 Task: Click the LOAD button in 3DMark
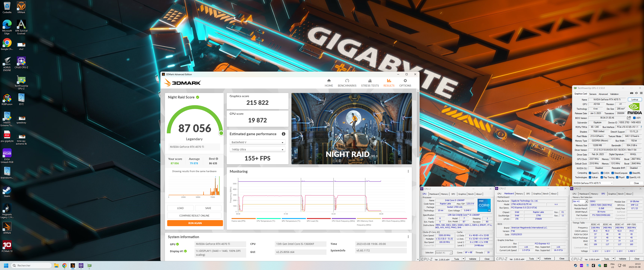point(180,208)
